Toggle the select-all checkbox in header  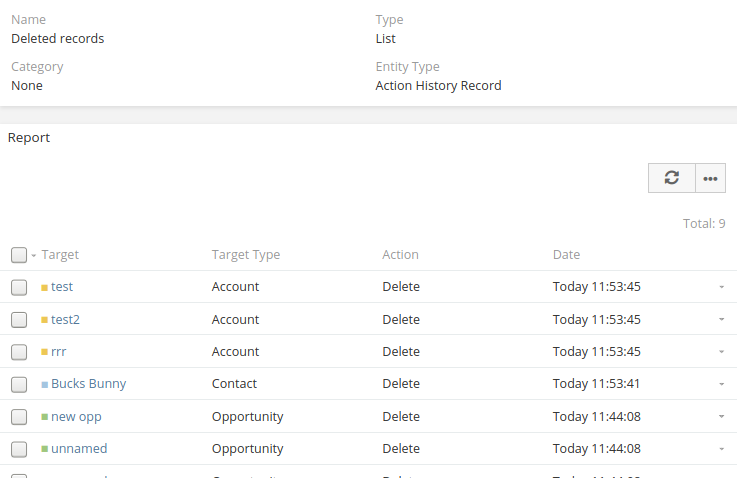tap(19, 255)
